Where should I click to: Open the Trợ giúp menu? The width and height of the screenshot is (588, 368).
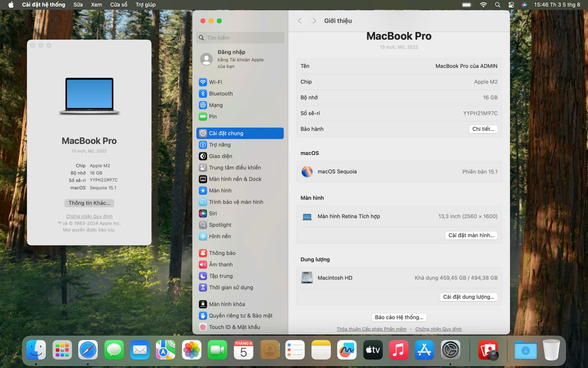point(146,5)
